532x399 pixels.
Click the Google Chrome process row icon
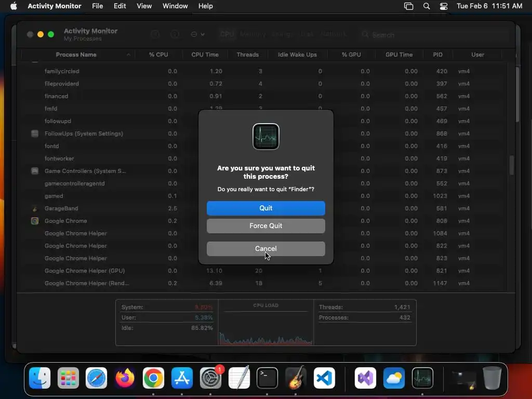click(x=35, y=221)
